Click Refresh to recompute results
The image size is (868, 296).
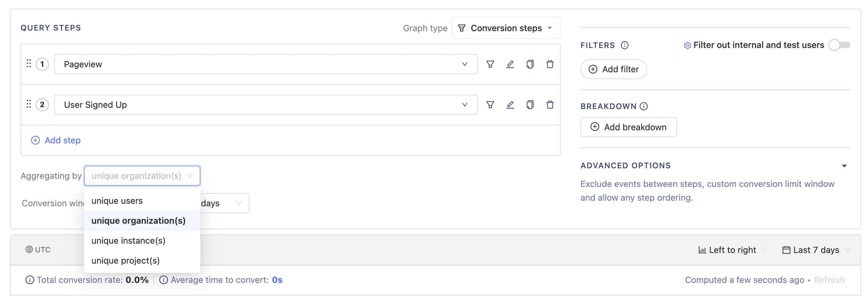point(829,280)
